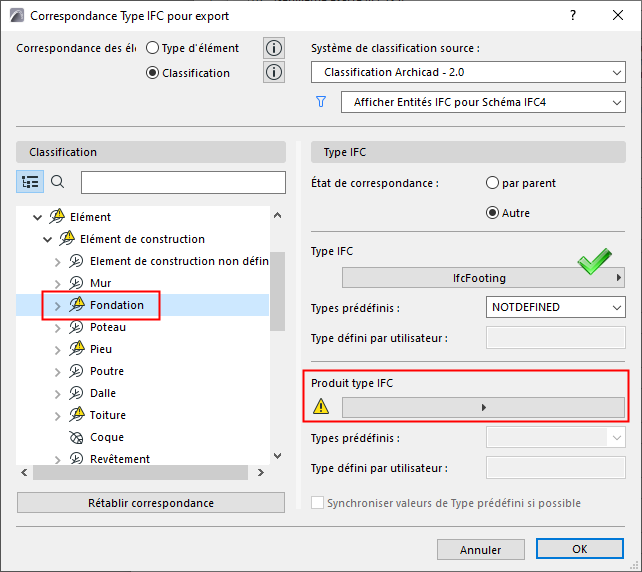Open Afficher Entités IFC schema dropdown
Screen dimensions: 642x572
click(x=482, y=102)
